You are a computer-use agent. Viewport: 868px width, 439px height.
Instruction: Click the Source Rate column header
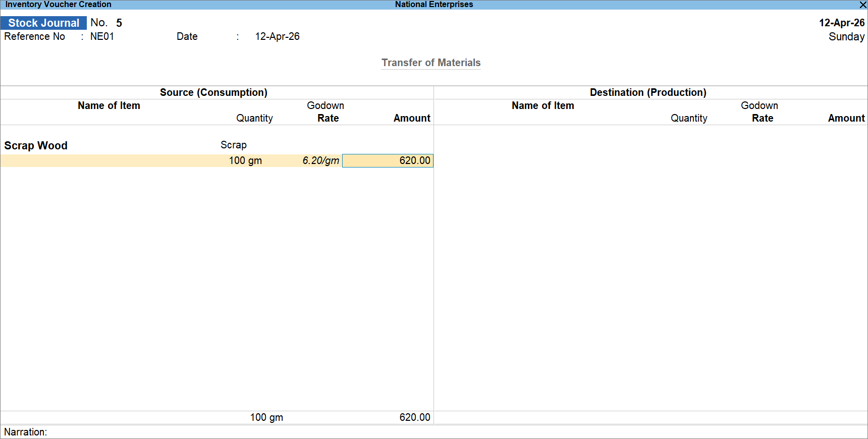point(328,118)
